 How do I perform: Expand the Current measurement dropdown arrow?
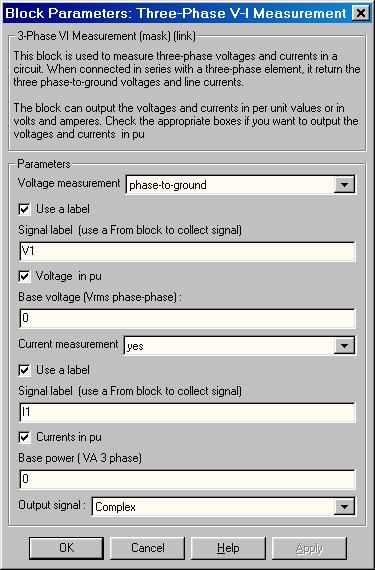344,345
